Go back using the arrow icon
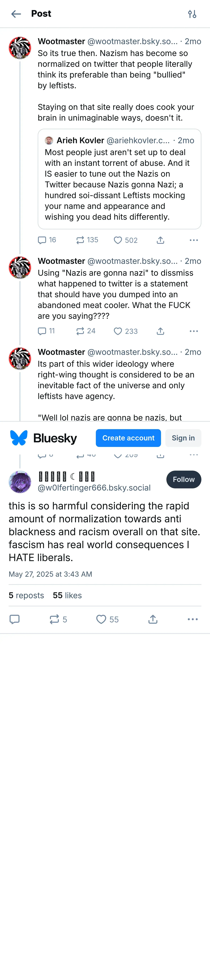This screenshot has height=980, width=210. 16,14
